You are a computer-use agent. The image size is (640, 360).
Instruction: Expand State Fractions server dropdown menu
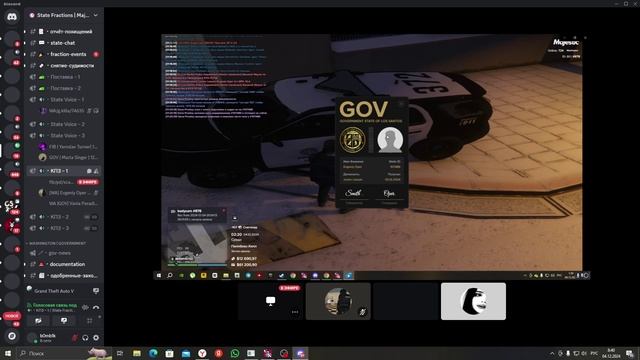(x=96, y=16)
